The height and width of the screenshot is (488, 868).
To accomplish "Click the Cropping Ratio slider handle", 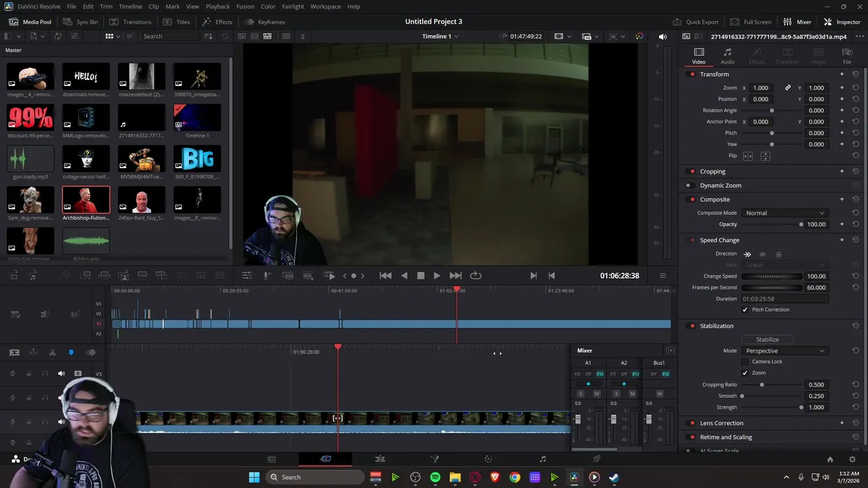I will 762,385.
